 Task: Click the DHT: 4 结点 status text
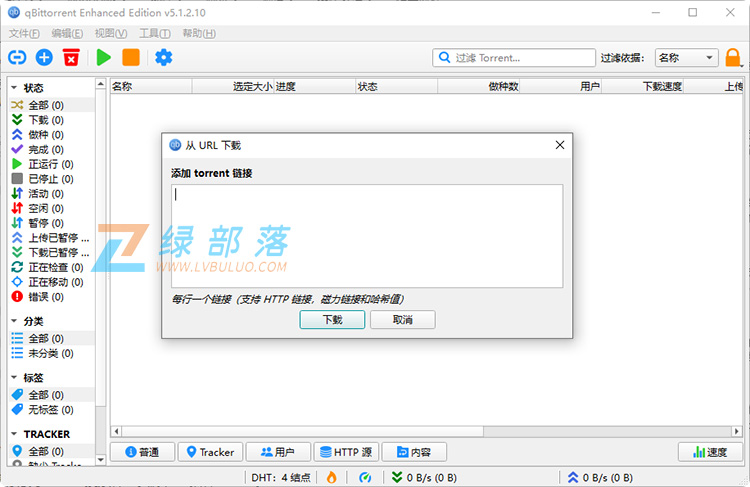(x=281, y=477)
